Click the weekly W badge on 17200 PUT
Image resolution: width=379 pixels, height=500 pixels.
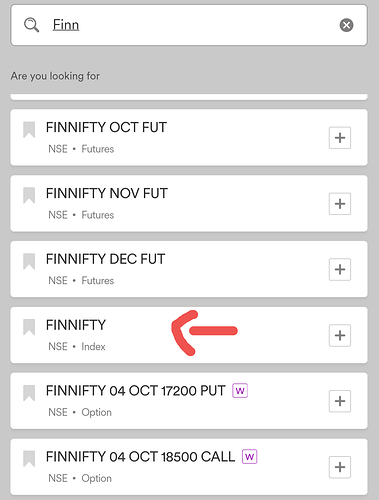[240, 391]
